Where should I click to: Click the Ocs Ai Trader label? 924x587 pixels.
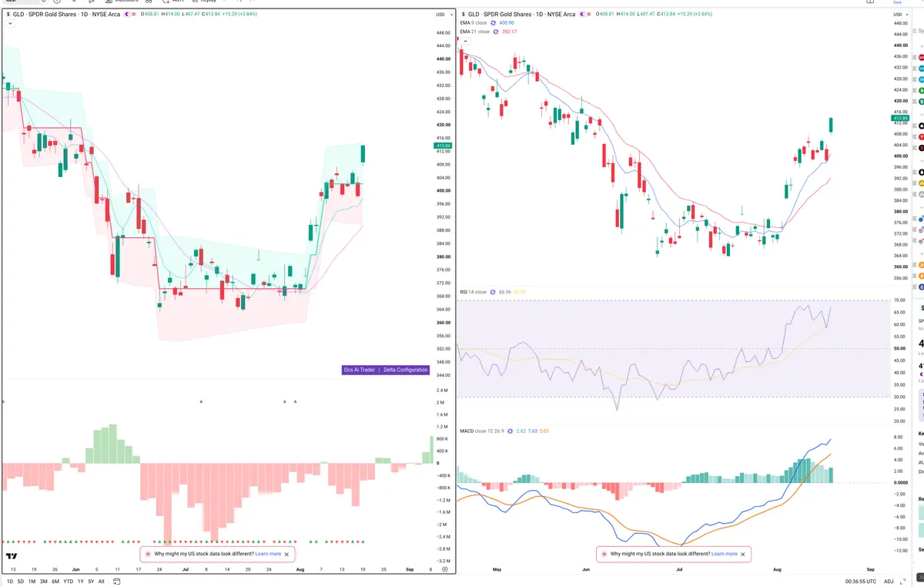click(x=360, y=370)
